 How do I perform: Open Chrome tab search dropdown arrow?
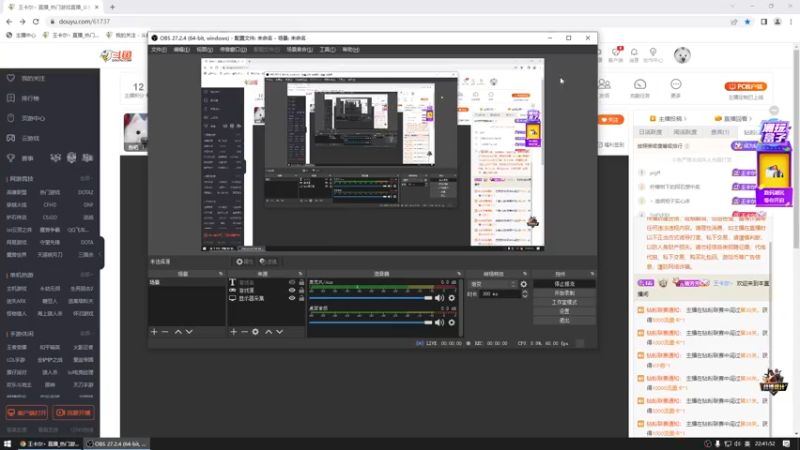tap(733, 7)
